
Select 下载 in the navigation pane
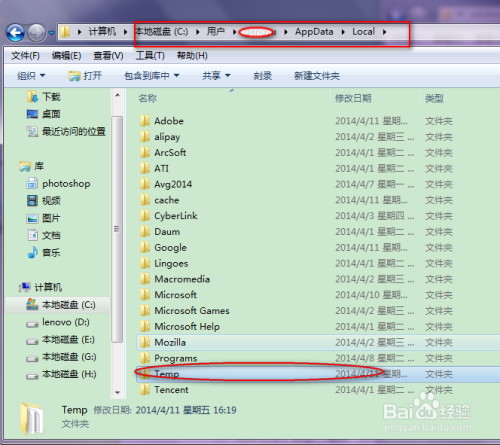coord(51,97)
